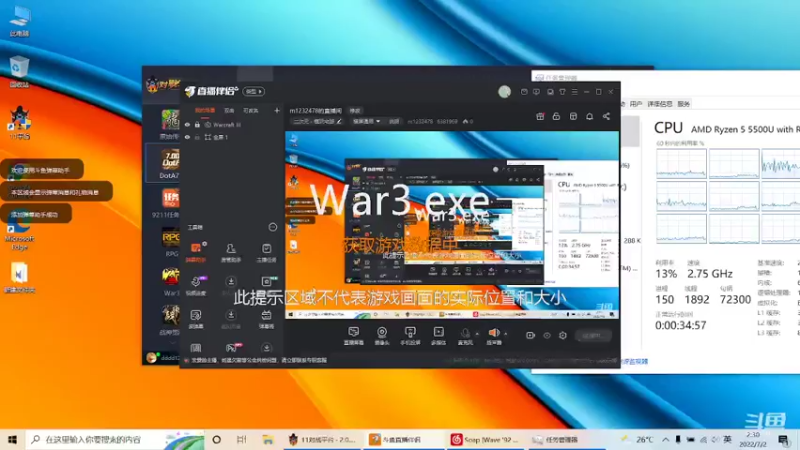Image resolution: width=800 pixels, height=450 pixels.
Task: Collapse the 工具箱 panel with circle button
Action: point(272,227)
